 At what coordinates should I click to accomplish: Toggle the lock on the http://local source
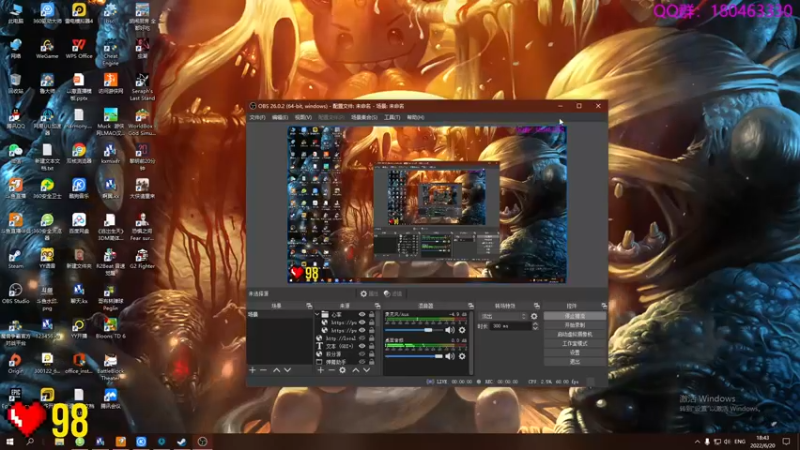click(371, 338)
